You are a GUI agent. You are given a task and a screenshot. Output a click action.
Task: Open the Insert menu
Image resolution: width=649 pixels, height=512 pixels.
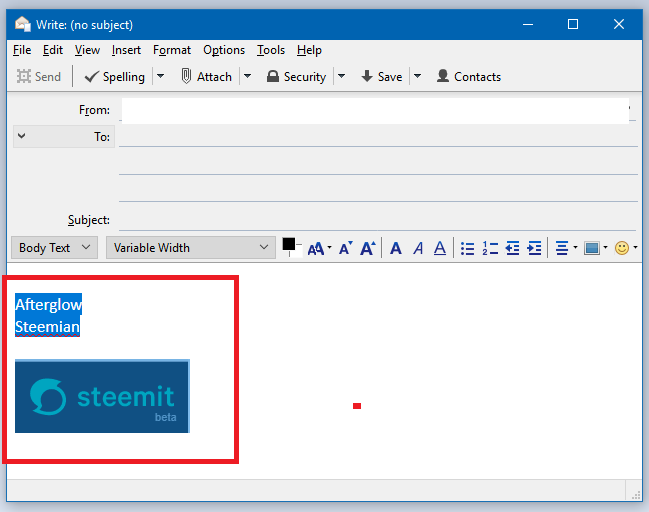(126, 50)
